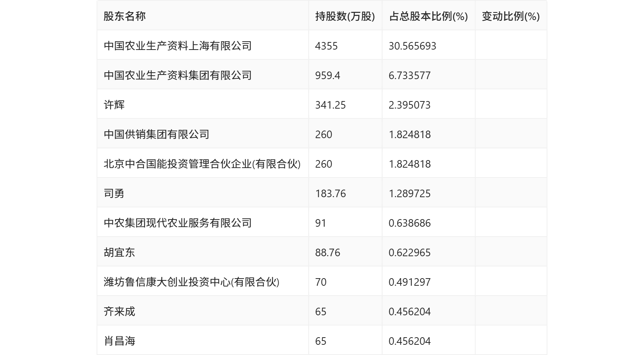Click shares value 88.76
Image resolution: width=644 pixels, height=355 pixels.
[x=328, y=252]
